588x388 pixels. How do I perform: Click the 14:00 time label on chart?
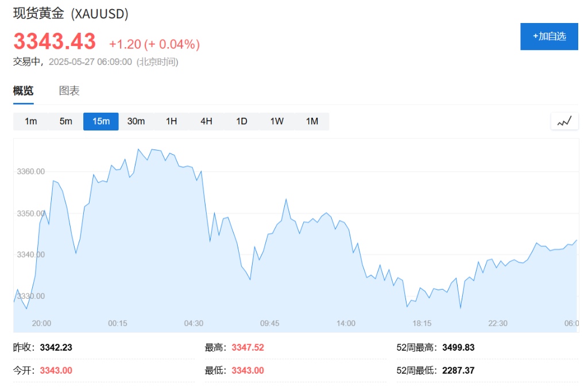(x=346, y=324)
